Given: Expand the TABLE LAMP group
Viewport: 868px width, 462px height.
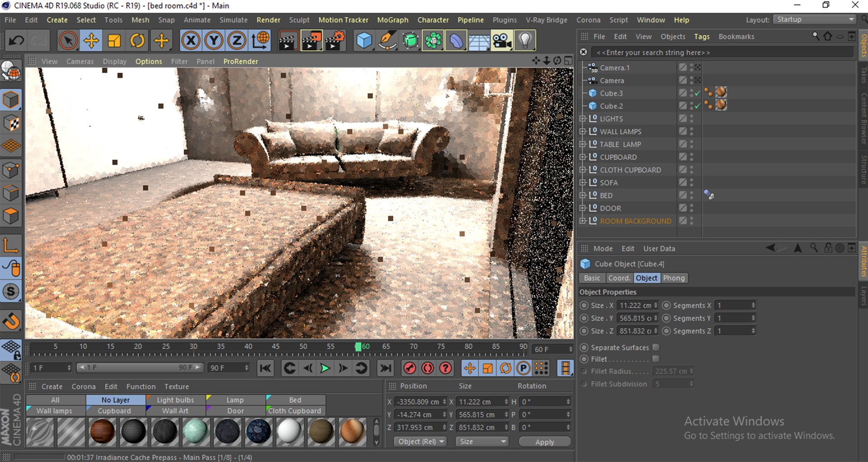Looking at the screenshot, I should pyautogui.click(x=583, y=144).
